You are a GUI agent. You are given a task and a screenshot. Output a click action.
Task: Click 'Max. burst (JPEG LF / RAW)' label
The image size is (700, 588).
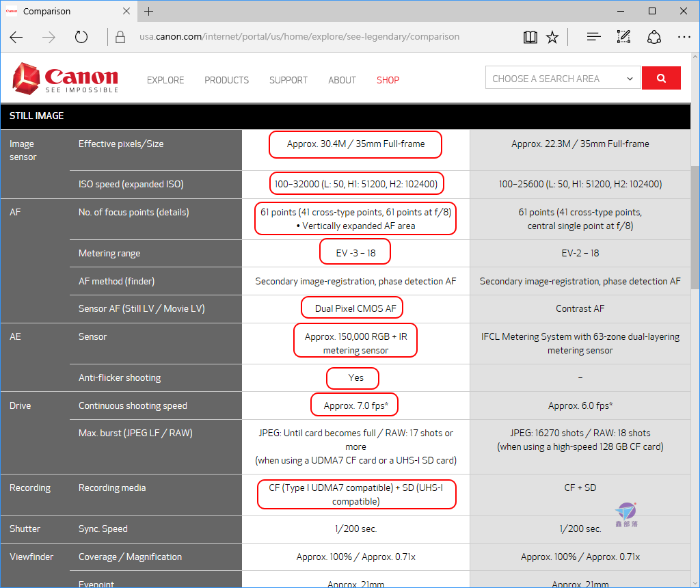(x=136, y=433)
